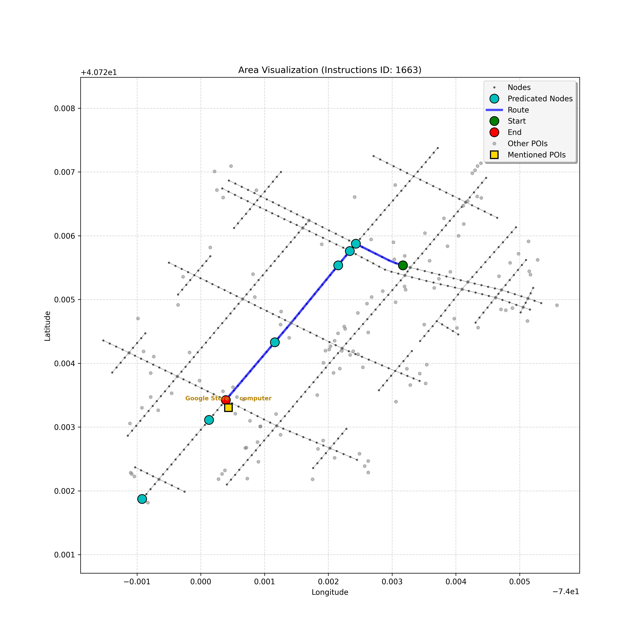Click the bottom-left cyan predicated node

142,499
